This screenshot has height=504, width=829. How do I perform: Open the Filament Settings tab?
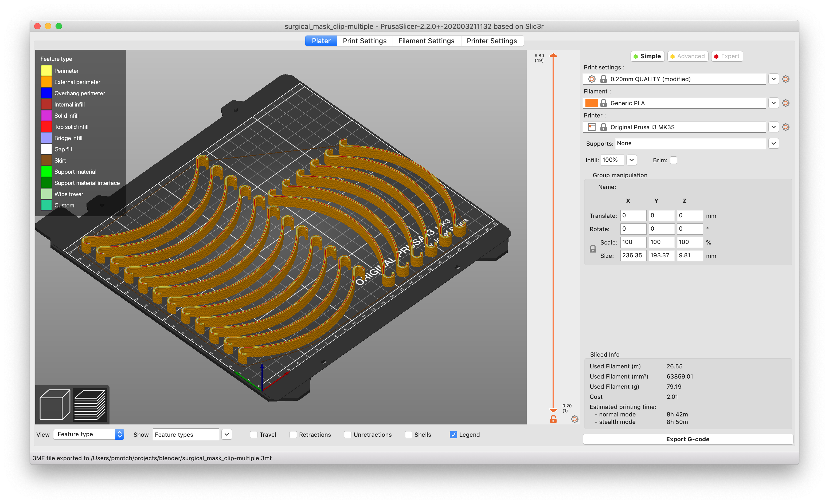[426, 41]
